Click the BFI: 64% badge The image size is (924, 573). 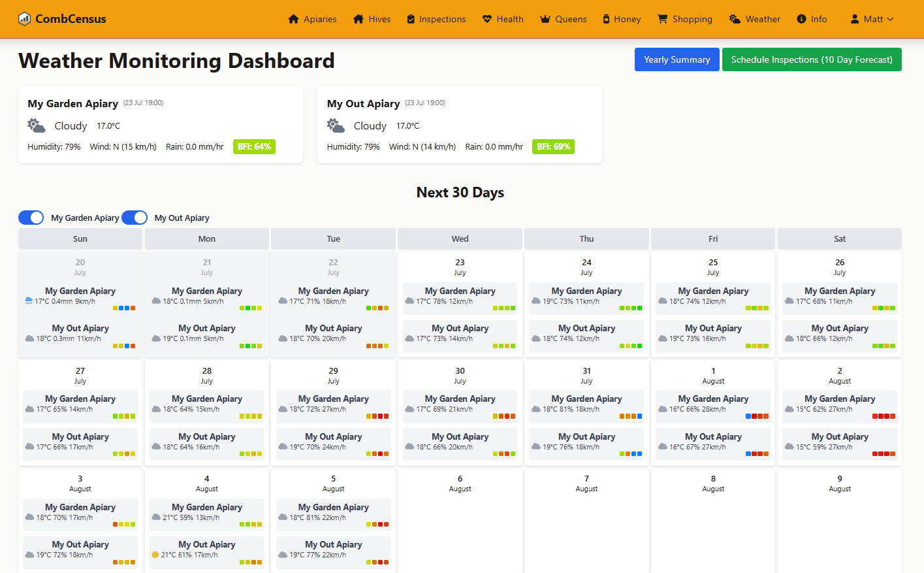coord(254,147)
